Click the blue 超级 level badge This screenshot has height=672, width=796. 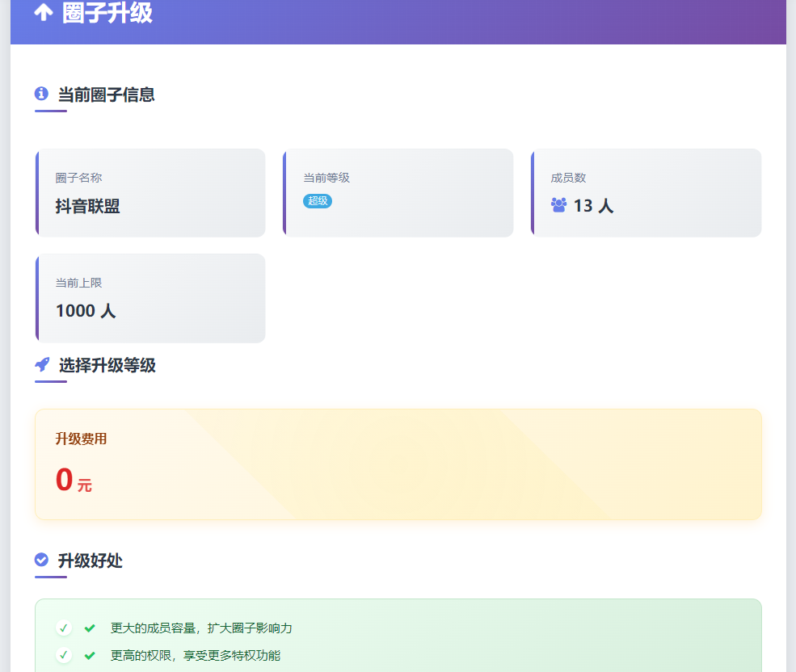click(x=318, y=201)
